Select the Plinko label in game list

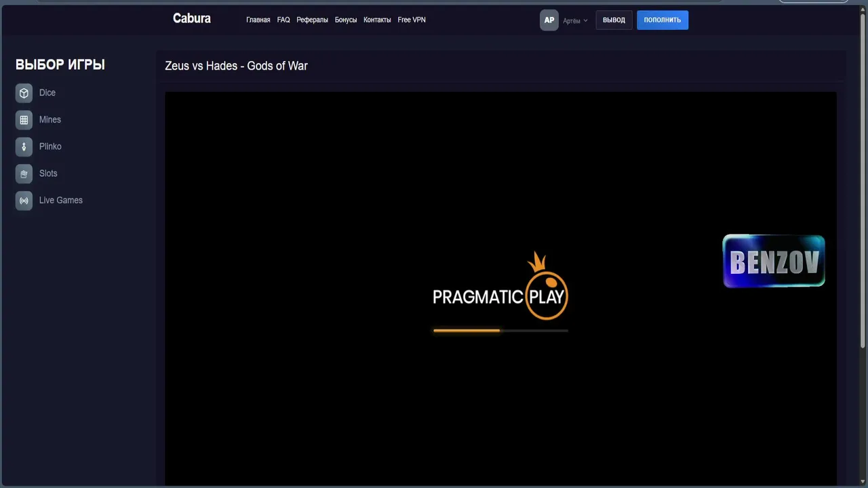[x=50, y=146]
